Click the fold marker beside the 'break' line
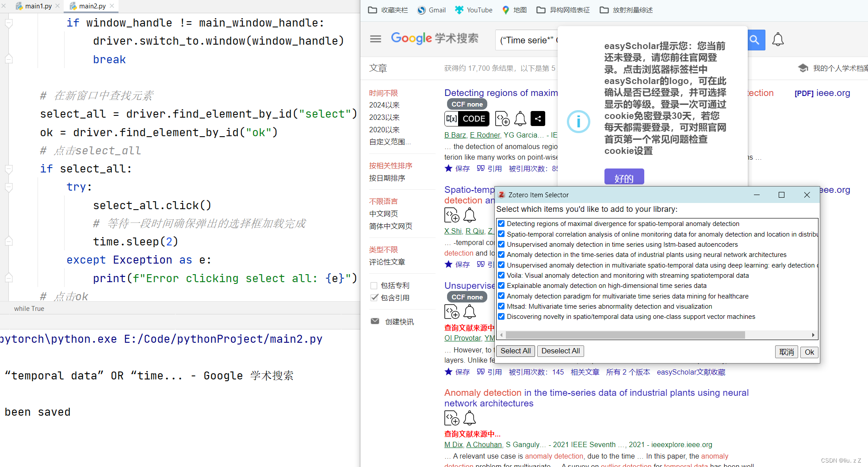This screenshot has height=467, width=868. tap(8, 59)
